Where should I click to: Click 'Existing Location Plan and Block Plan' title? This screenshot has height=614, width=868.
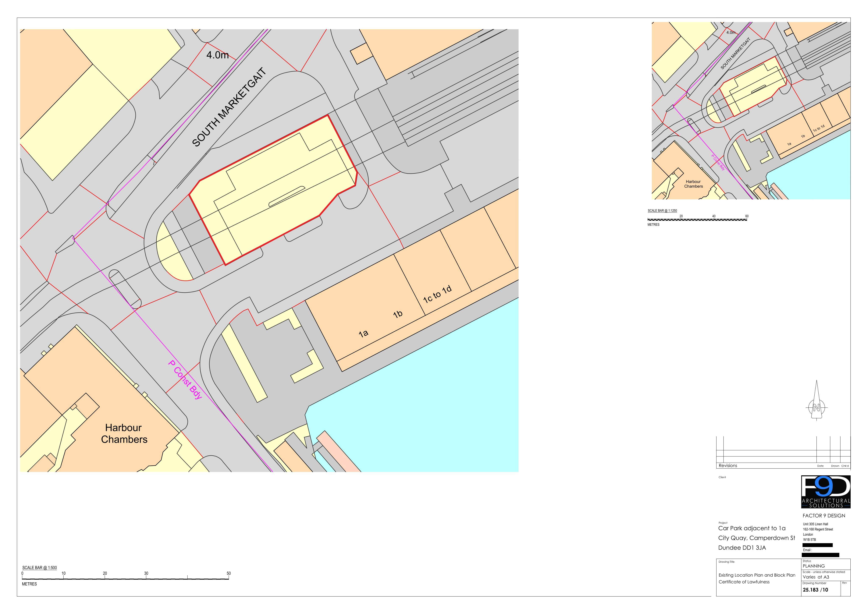[x=757, y=575]
